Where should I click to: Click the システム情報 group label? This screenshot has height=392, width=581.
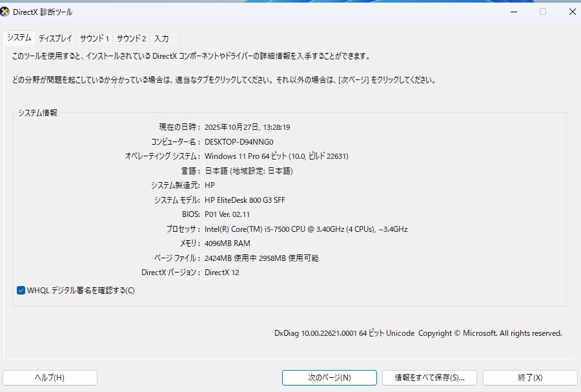(x=39, y=111)
